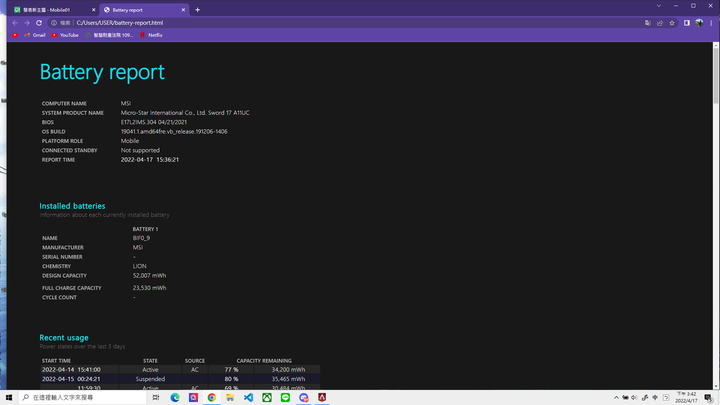This screenshot has width=720, height=405.
Task: Click the page vertical scrollbar thumb
Action: pyautogui.click(x=716, y=76)
